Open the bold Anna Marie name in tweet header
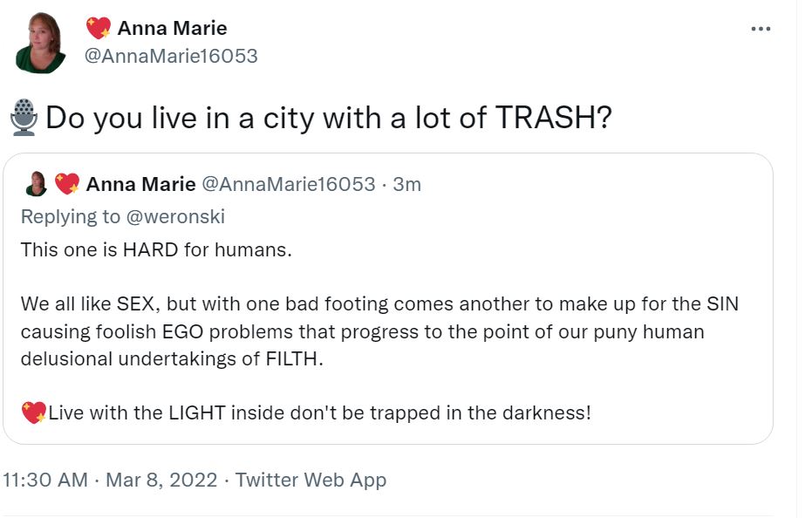The width and height of the screenshot is (812, 518). (x=172, y=29)
